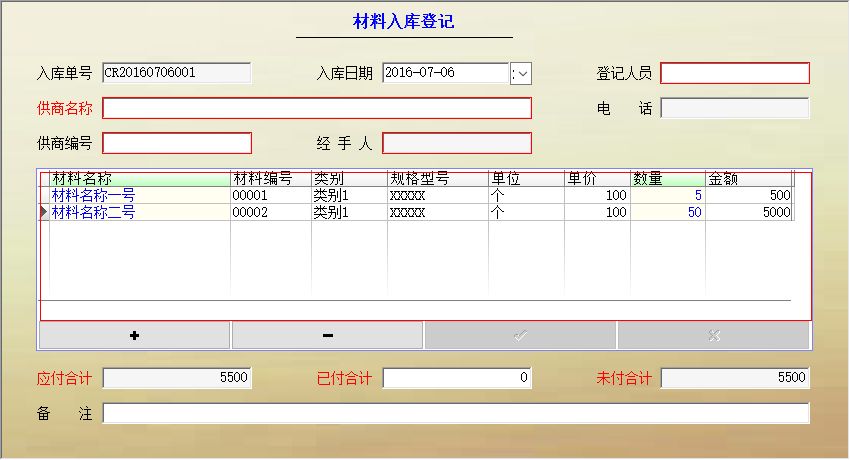This screenshot has height=460, width=850.
Task: Click the quantity cell showing 50
Action: coord(668,212)
